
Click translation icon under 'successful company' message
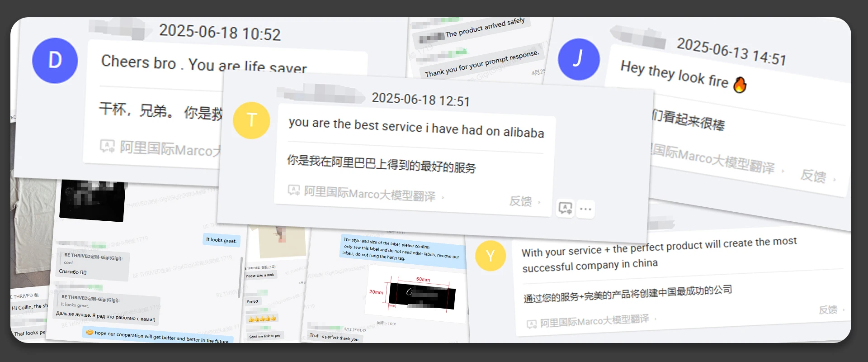(x=532, y=324)
